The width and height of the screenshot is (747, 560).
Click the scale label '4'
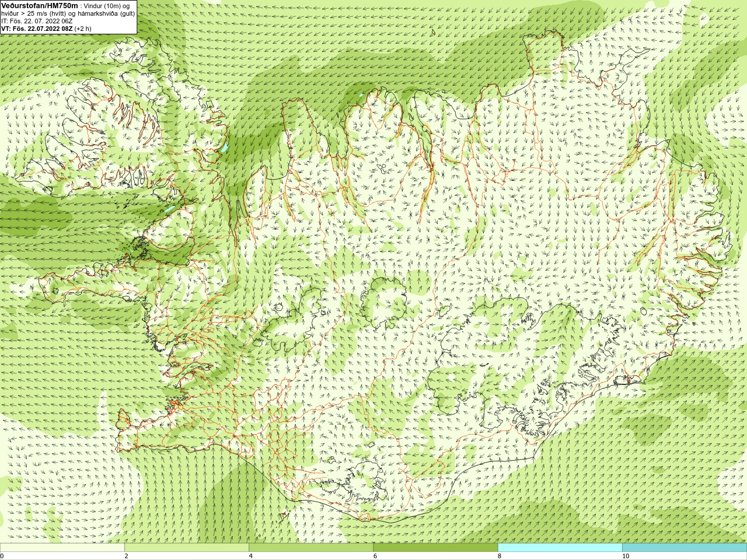[250, 556]
